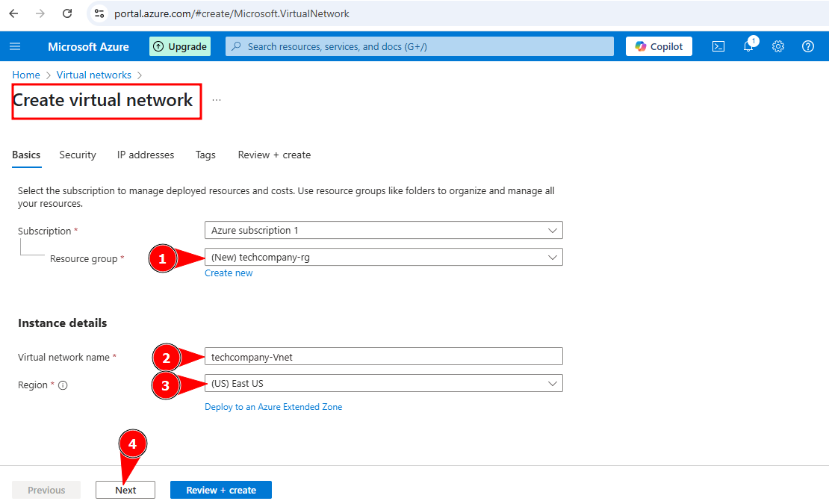This screenshot has height=504, width=829.
Task: Open portal settings gear
Action: (778, 46)
